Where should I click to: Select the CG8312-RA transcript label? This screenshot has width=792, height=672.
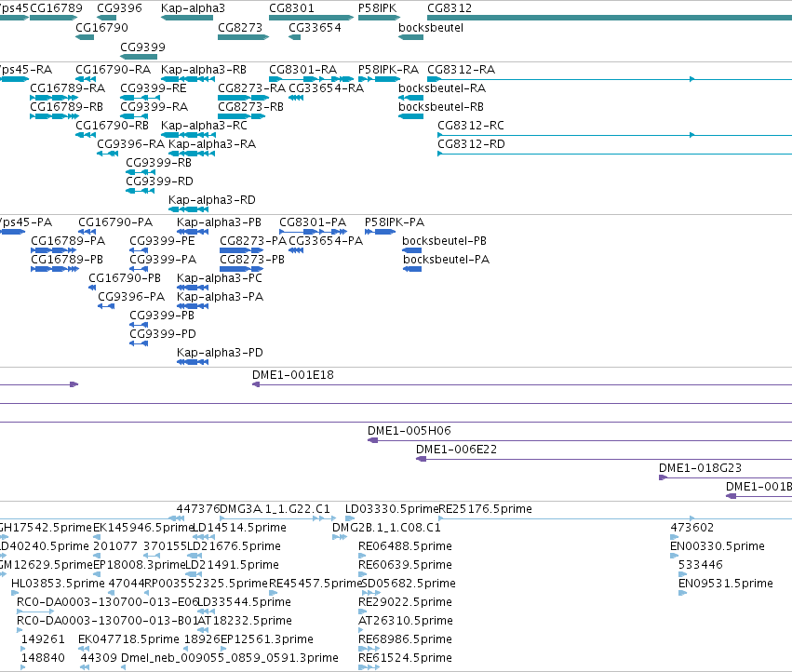[462, 69]
